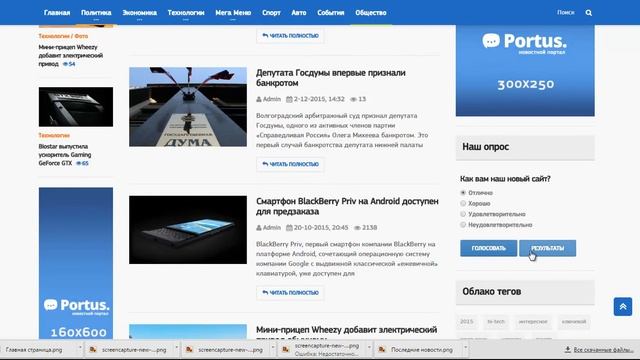Click the Результаты poll button

(x=547, y=248)
